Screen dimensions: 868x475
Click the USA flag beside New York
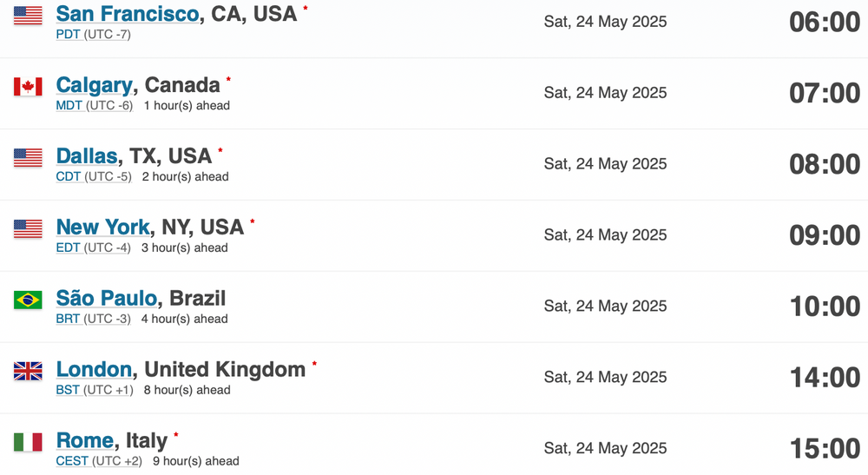pyautogui.click(x=28, y=228)
